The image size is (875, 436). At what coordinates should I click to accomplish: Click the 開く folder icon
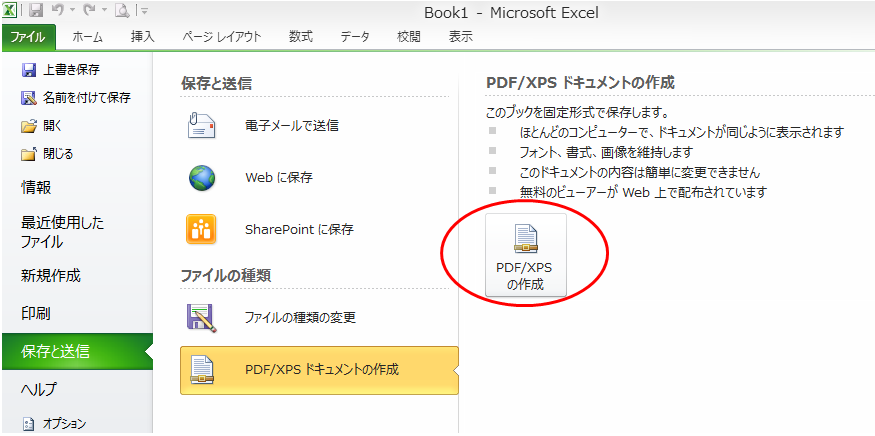[28, 126]
